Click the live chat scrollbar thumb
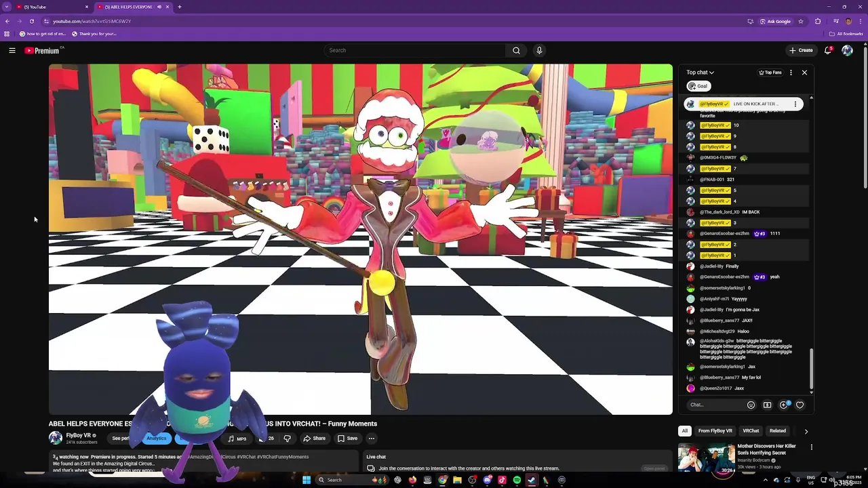 (x=811, y=369)
